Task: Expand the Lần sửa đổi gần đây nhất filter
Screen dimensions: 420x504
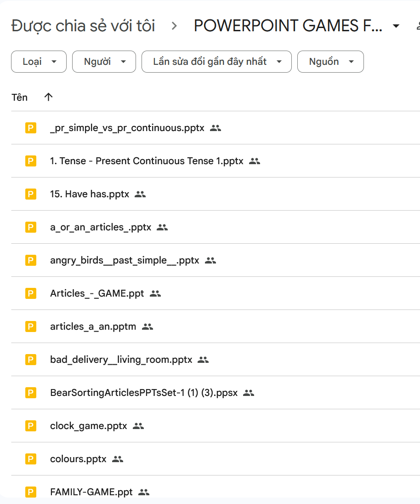Action: [x=216, y=62]
